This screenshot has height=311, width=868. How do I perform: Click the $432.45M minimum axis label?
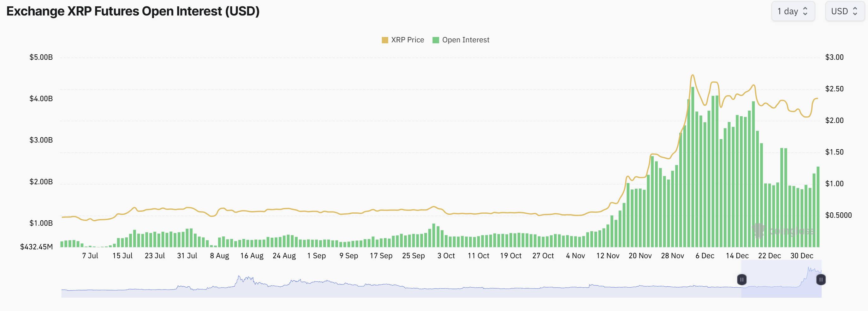click(x=36, y=247)
